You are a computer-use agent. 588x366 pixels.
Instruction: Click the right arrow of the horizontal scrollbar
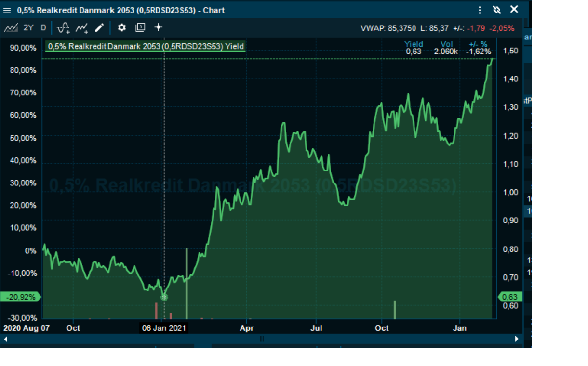pos(516,339)
